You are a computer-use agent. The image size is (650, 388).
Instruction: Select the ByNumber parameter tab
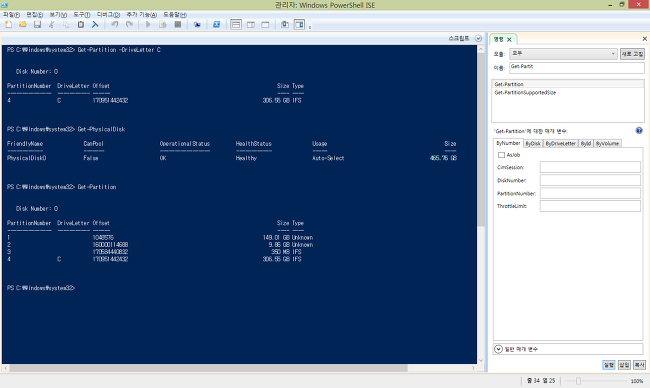point(508,143)
